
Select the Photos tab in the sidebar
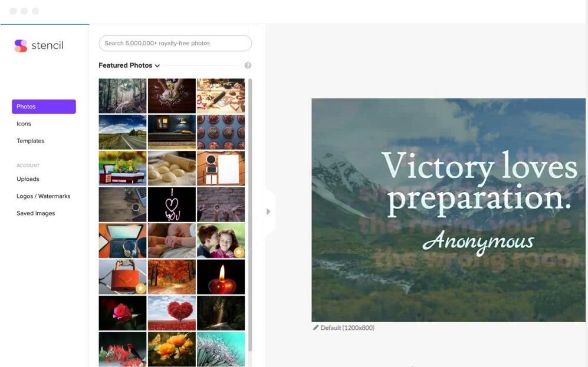(x=44, y=107)
